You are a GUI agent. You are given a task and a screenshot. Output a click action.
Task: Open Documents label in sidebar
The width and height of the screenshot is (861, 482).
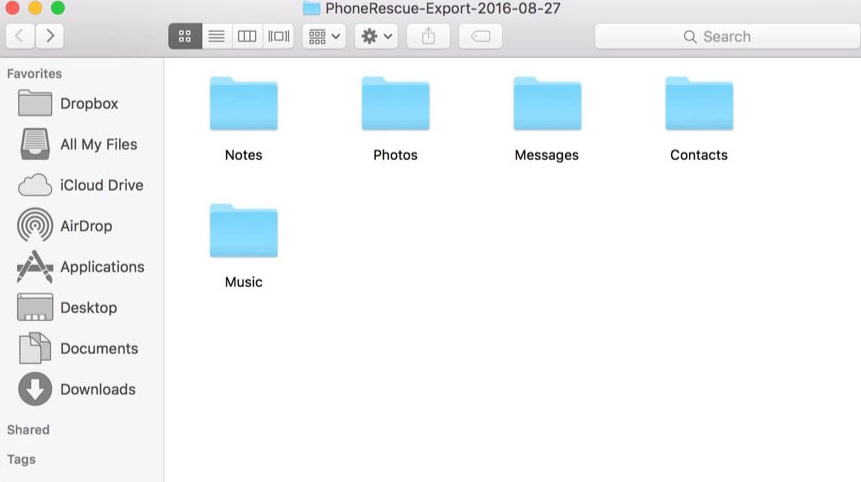(x=99, y=349)
